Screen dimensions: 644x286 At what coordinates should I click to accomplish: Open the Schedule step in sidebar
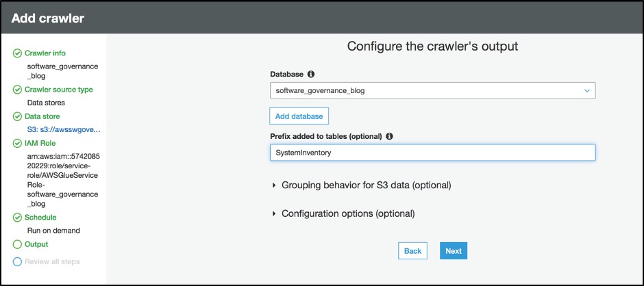coord(40,218)
